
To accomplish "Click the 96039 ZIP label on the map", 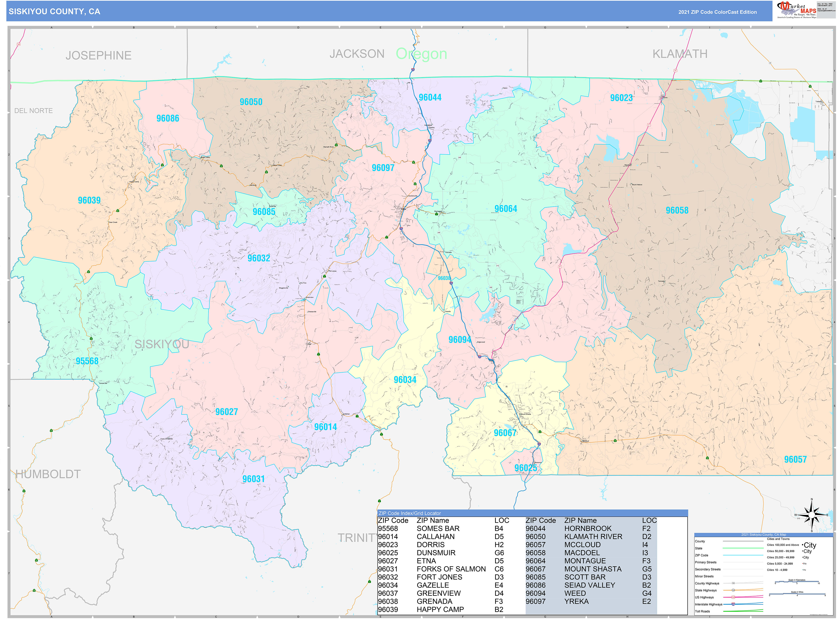I will (x=89, y=200).
